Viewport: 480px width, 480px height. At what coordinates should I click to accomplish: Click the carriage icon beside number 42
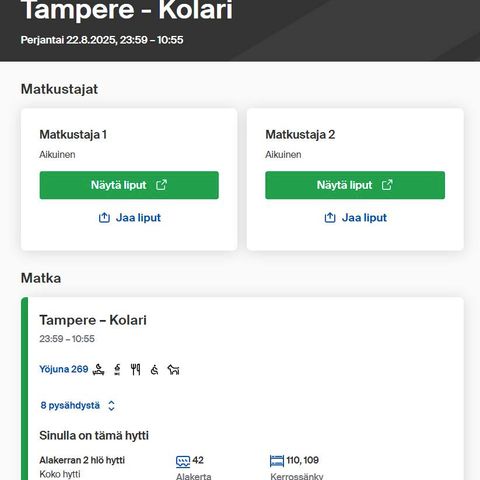pyautogui.click(x=183, y=461)
